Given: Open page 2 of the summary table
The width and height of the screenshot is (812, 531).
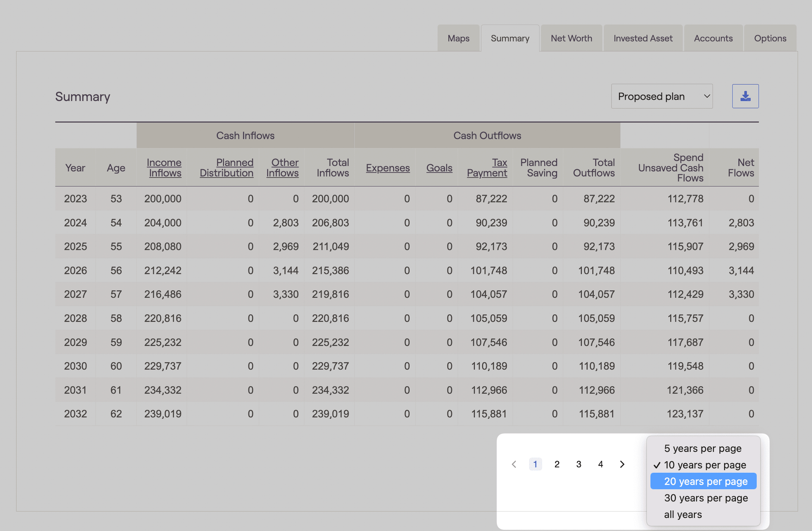Looking at the screenshot, I should (557, 464).
